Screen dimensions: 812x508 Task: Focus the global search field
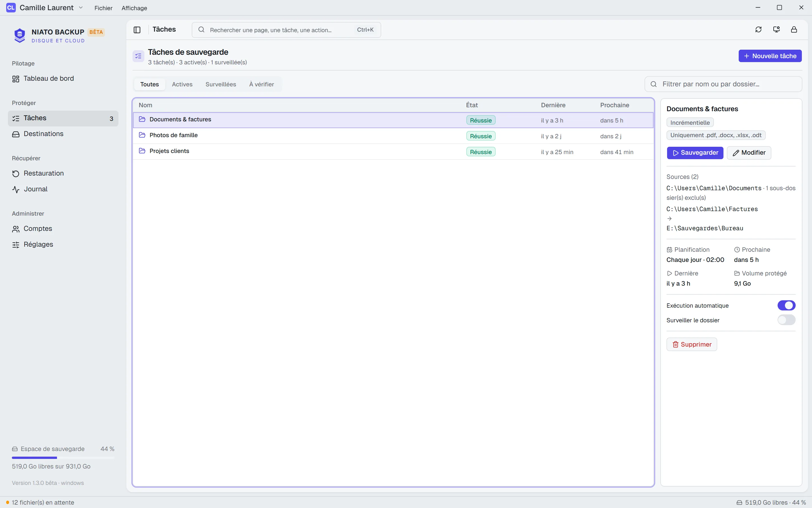pos(286,30)
